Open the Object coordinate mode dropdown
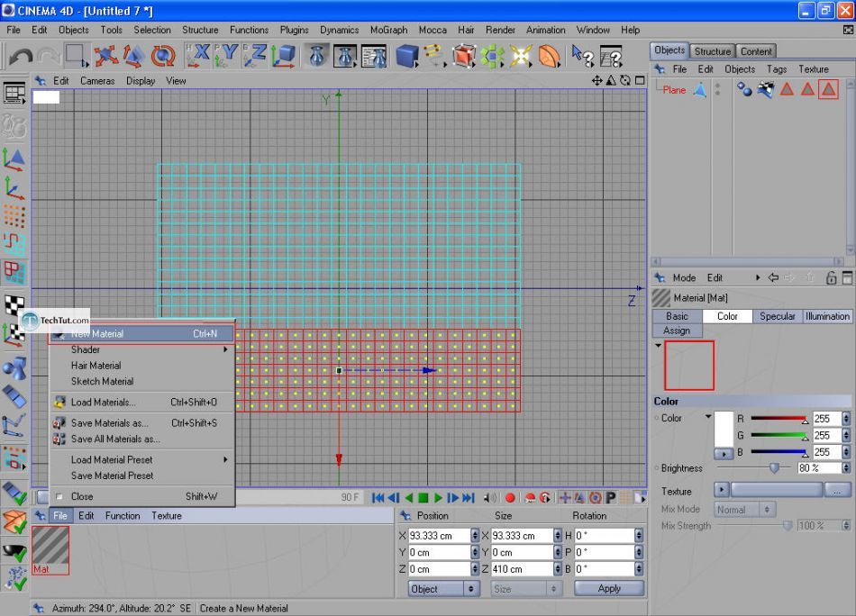Screen dimensions: 856x616 (x=444, y=589)
